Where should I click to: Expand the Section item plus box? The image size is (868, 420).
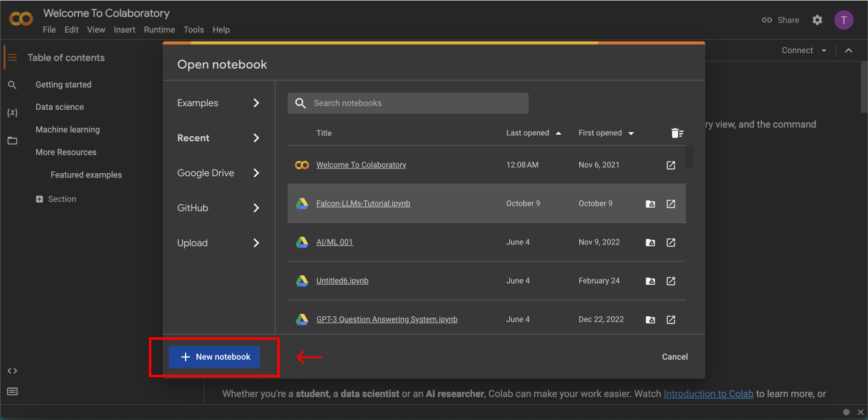pos(40,199)
